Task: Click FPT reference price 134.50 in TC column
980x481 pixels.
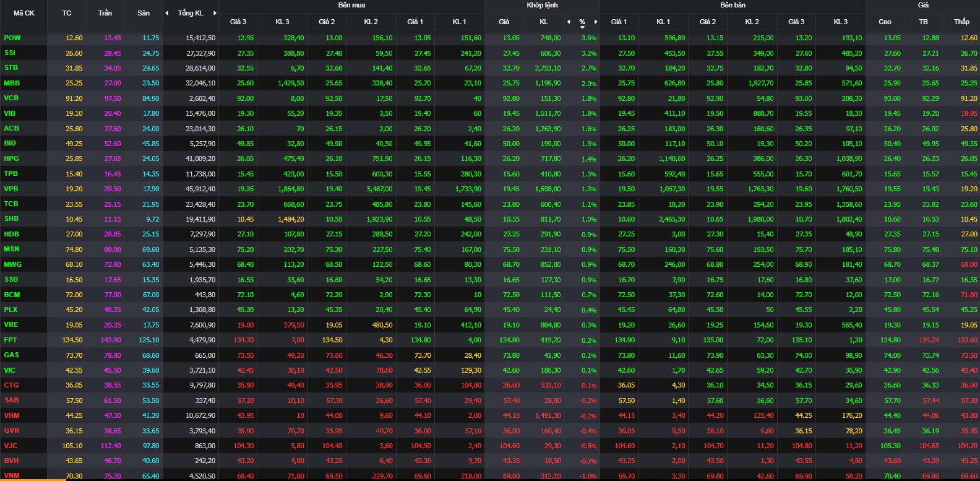Action: click(72, 340)
